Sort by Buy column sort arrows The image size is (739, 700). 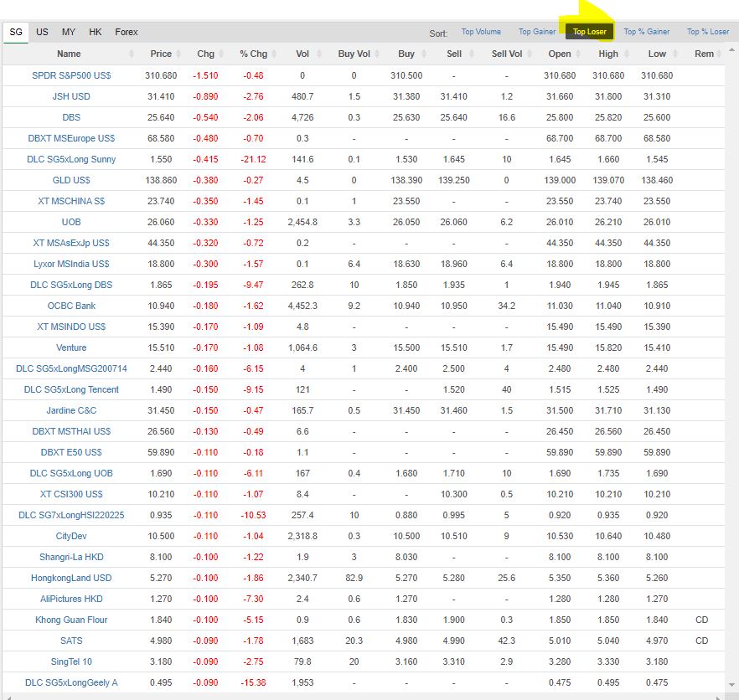point(424,54)
